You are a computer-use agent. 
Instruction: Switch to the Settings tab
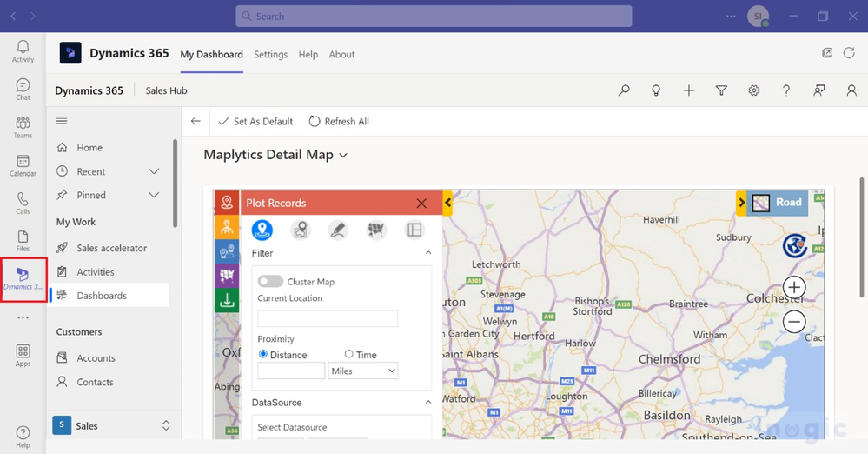pyautogui.click(x=271, y=54)
